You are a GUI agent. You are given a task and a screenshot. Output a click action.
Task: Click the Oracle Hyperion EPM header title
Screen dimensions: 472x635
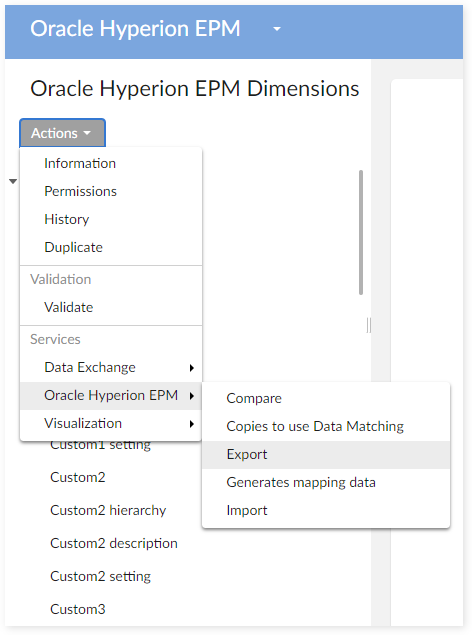point(135,29)
